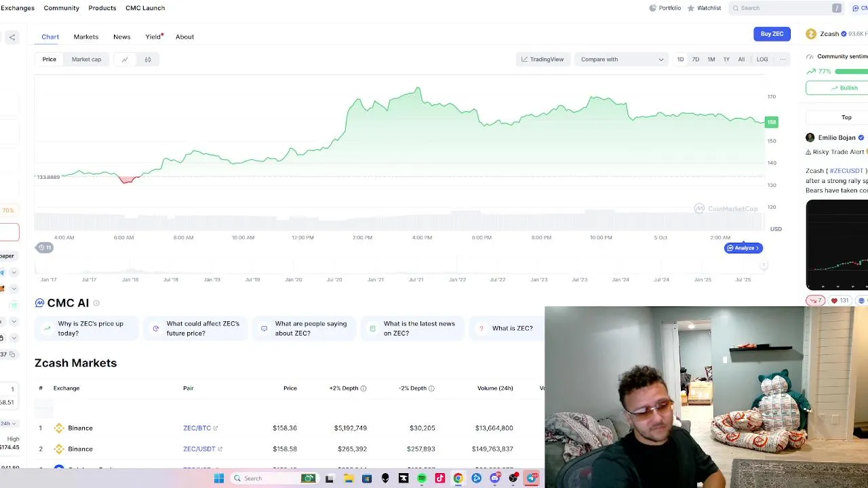Click the Jul '21 label on timeline range
This screenshot has height=488, width=868.
click(416, 280)
